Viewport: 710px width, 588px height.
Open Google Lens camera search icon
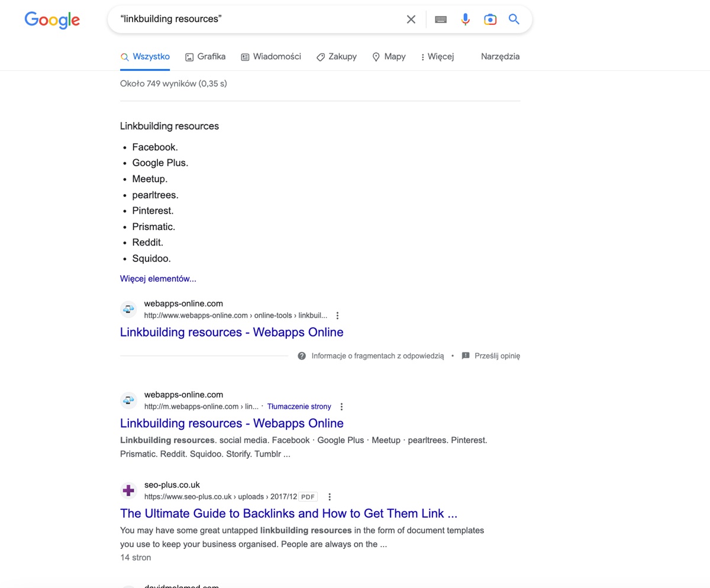(490, 20)
